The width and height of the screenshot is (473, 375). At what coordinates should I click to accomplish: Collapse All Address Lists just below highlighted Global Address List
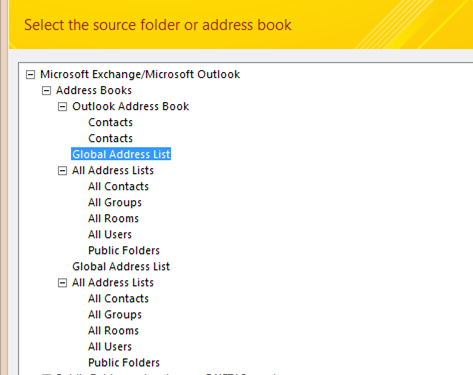[x=62, y=171]
